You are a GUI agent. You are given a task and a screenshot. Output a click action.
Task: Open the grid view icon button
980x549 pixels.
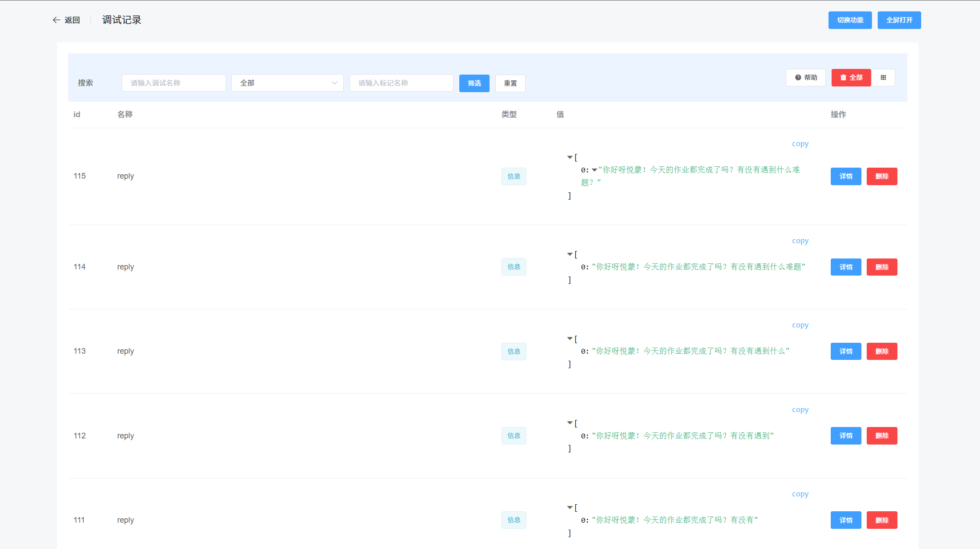click(x=883, y=78)
